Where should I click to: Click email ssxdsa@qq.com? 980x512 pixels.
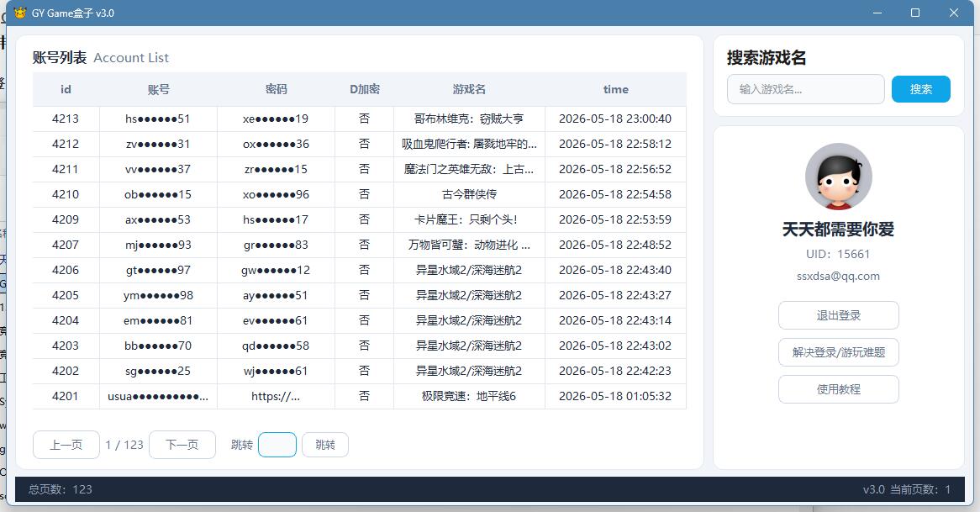pos(838,276)
